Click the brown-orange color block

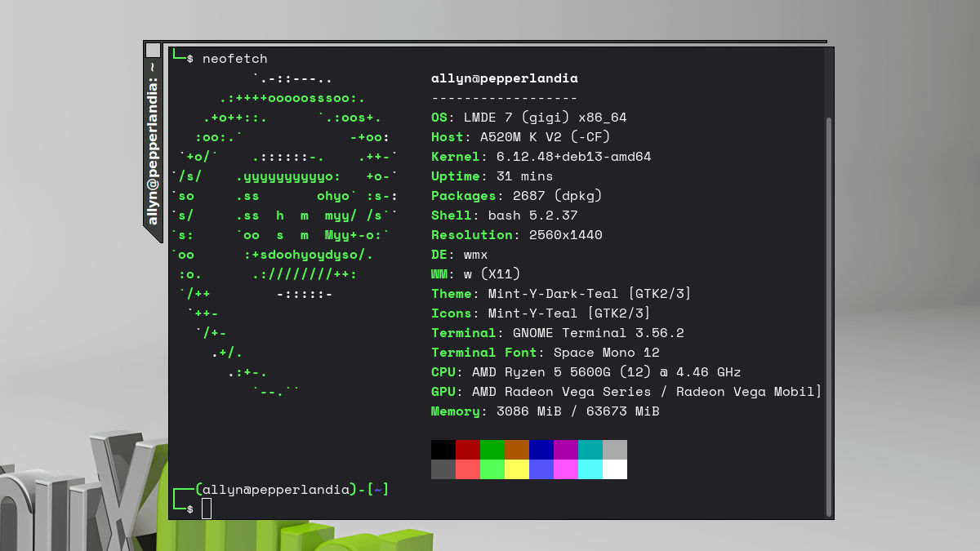point(517,450)
